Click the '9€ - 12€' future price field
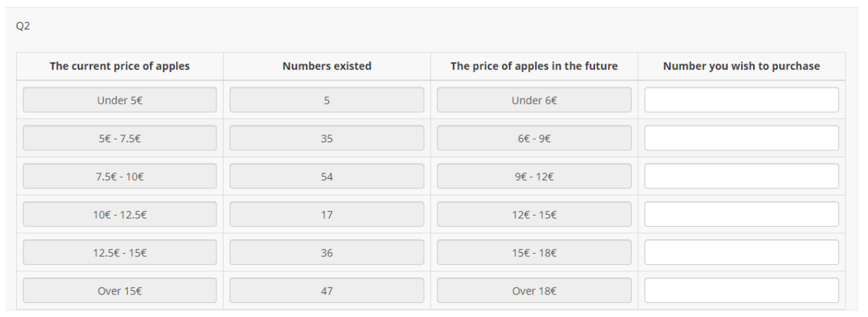Image resolution: width=868 pixels, height=317 pixels. (534, 176)
